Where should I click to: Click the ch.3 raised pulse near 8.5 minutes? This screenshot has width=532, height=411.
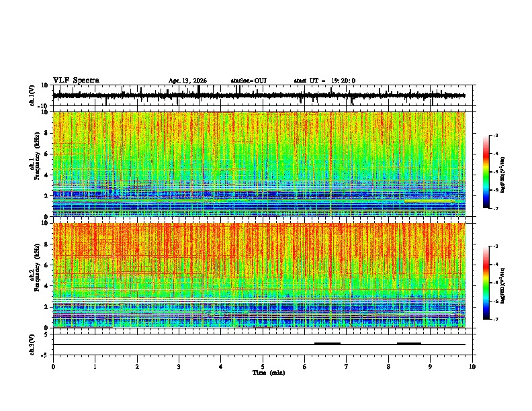point(409,343)
